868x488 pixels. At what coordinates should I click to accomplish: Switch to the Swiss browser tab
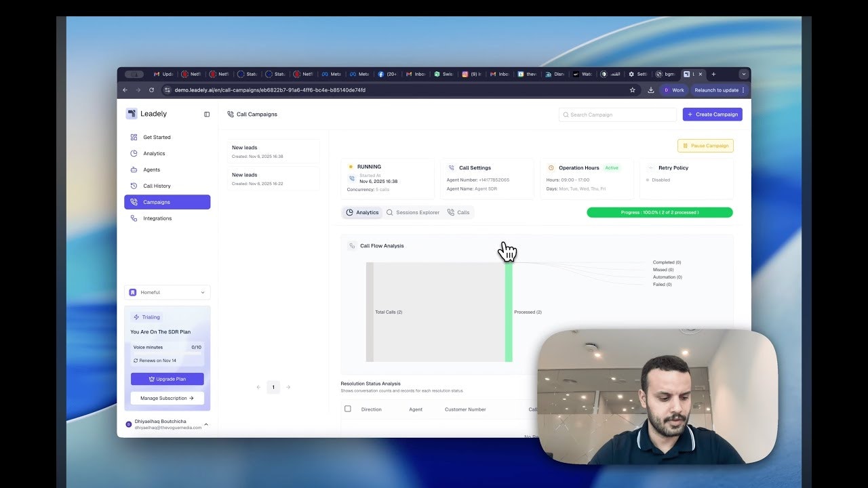pyautogui.click(x=444, y=74)
